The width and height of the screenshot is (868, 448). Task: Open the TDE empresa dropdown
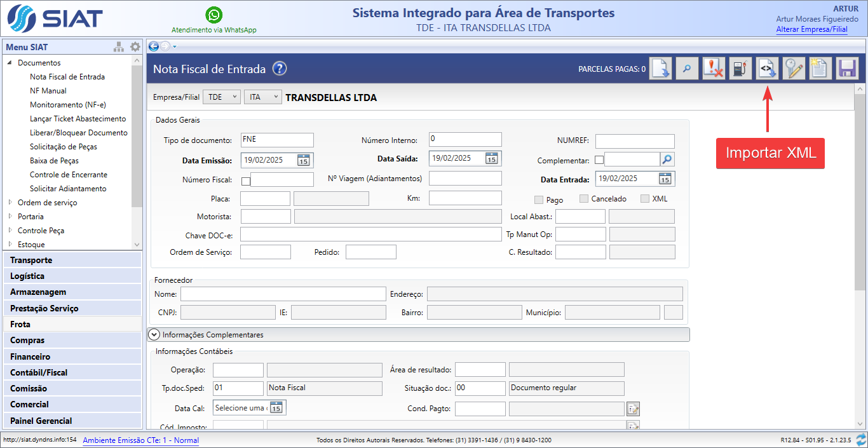click(221, 97)
